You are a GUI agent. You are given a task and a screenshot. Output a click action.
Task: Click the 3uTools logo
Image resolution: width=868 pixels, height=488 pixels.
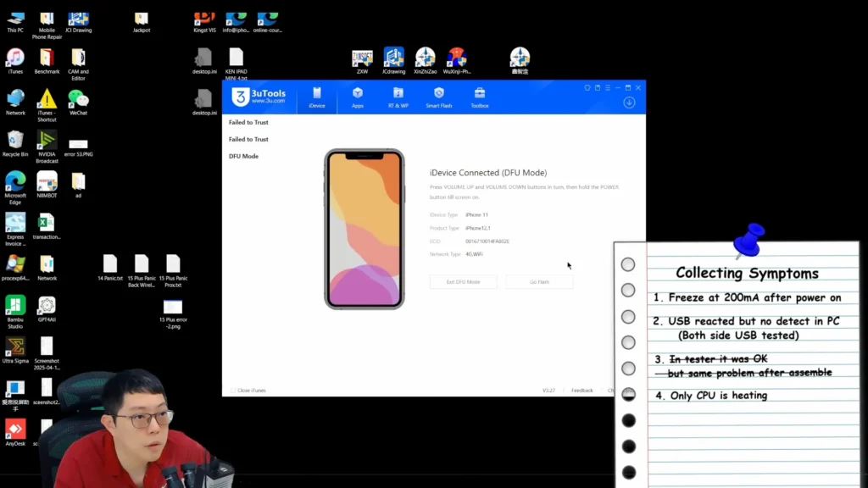(x=259, y=97)
